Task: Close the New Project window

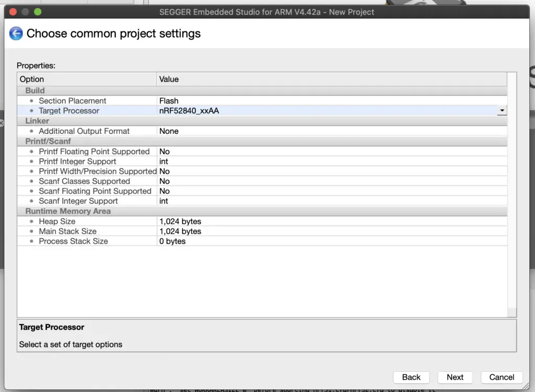Action: click(13, 12)
